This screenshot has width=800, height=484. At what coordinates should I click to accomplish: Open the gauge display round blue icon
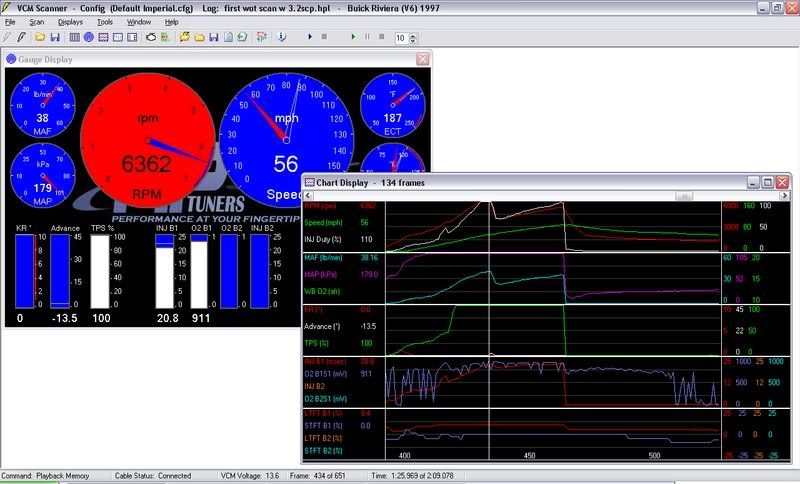point(89,37)
